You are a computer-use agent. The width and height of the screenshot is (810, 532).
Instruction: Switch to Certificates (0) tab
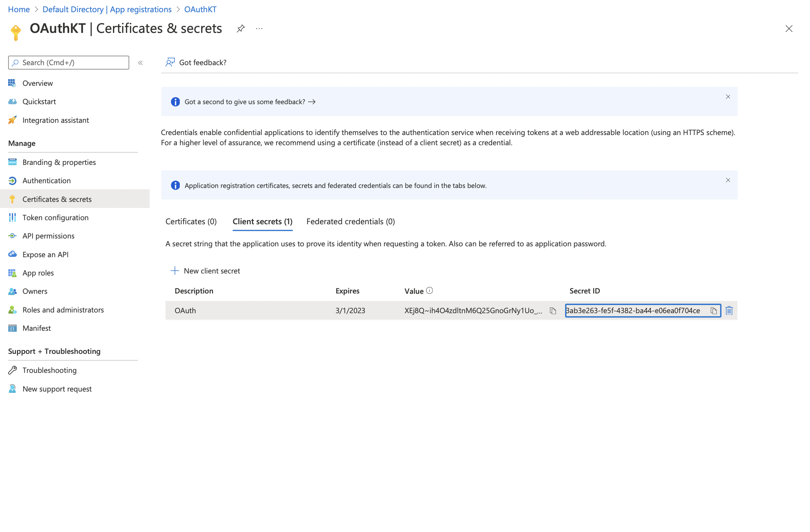pyautogui.click(x=191, y=222)
